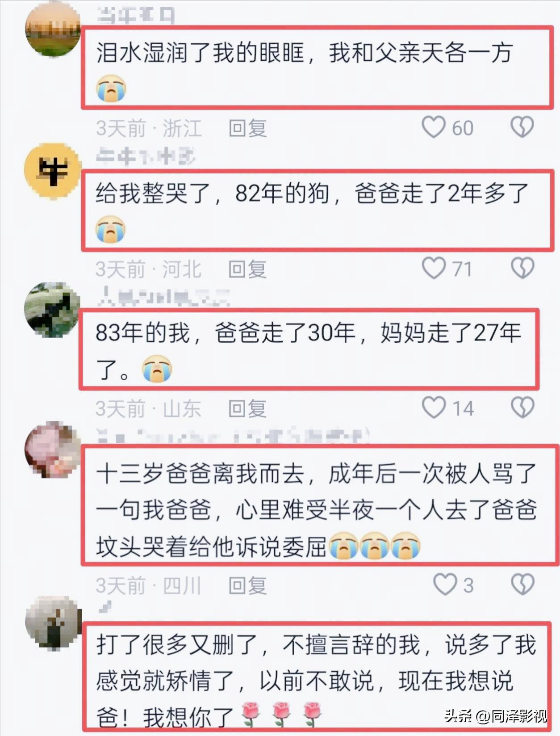Open the yellow 牛 avatar profile
This screenshot has width=560, height=736.
[x=53, y=171]
